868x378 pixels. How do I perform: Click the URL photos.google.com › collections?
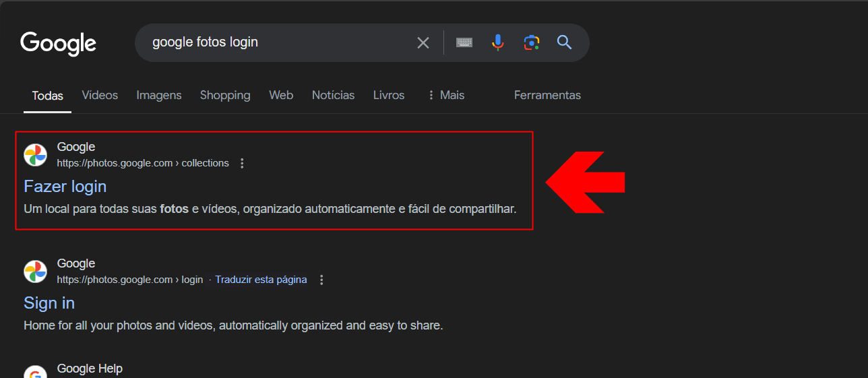coord(143,163)
